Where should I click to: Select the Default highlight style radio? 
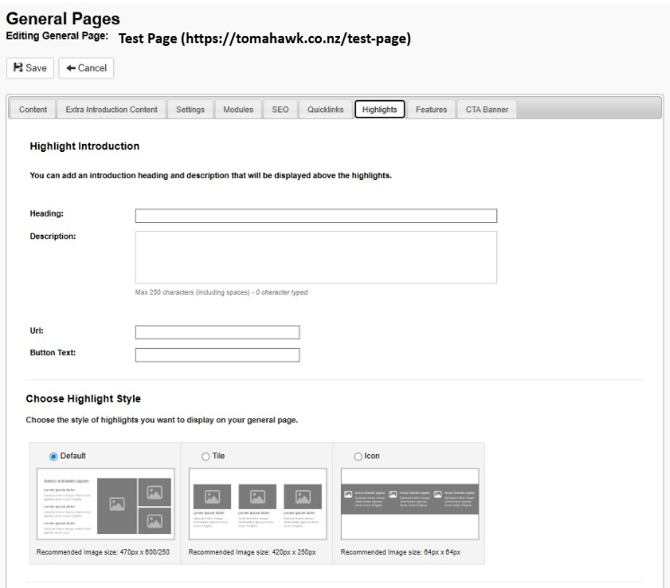pyautogui.click(x=54, y=456)
